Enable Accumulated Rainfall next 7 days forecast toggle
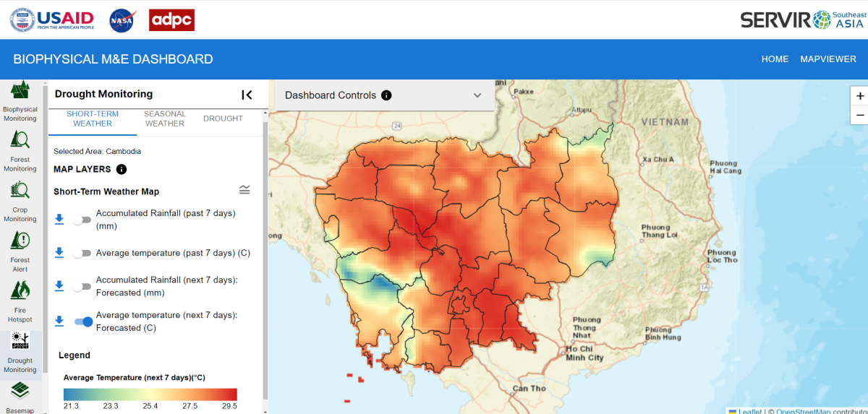Viewport: 868px width, 414px height. [81, 286]
